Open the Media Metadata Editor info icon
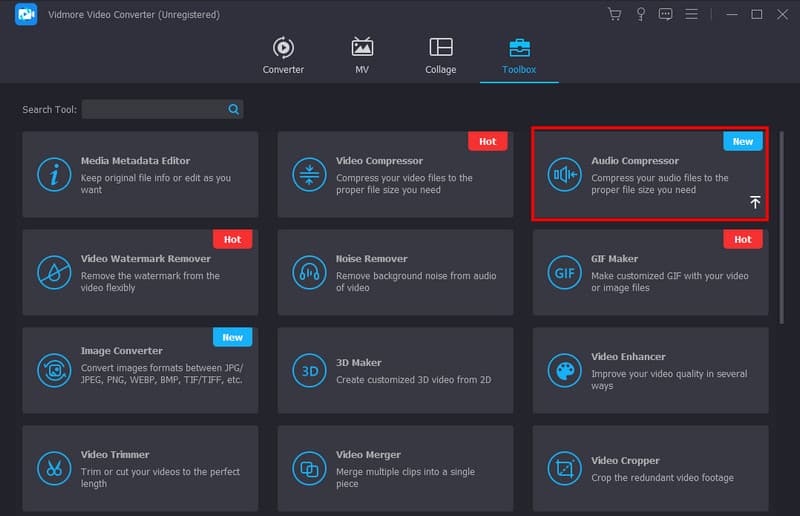The height and width of the screenshot is (516, 800). [x=54, y=174]
